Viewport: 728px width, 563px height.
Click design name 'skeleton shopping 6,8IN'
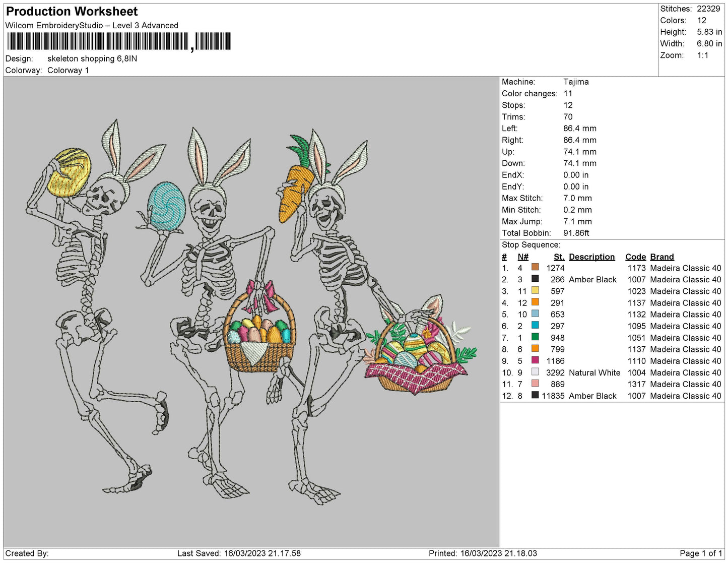pyautogui.click(x=92, y=58)
